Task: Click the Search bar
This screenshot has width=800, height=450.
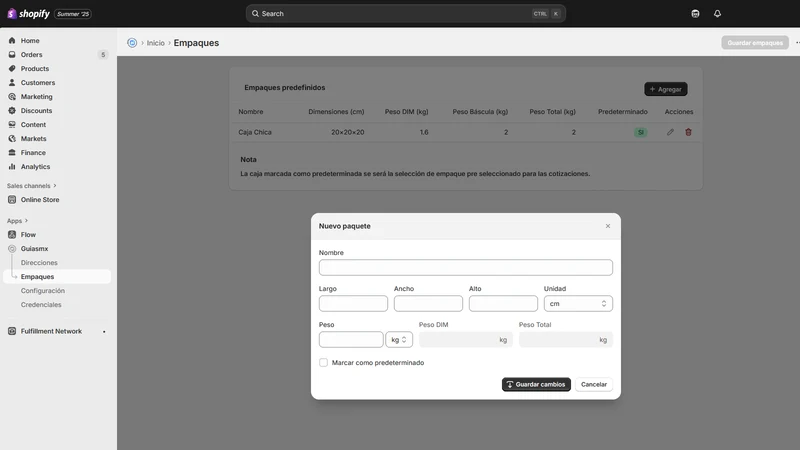Action: pos(406,14)
